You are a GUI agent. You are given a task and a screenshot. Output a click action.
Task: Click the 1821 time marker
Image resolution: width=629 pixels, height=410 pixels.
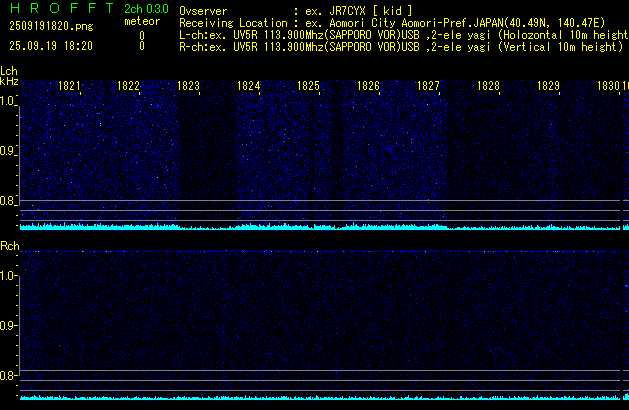pyautogui.click(x=69, y=87)
